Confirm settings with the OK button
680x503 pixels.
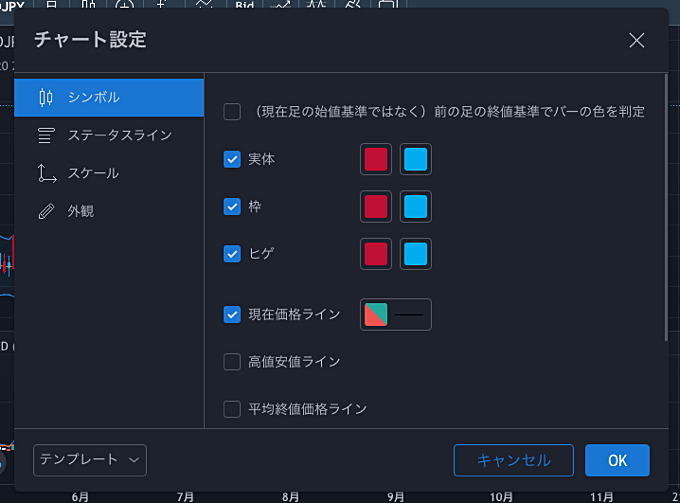(617, 460)
